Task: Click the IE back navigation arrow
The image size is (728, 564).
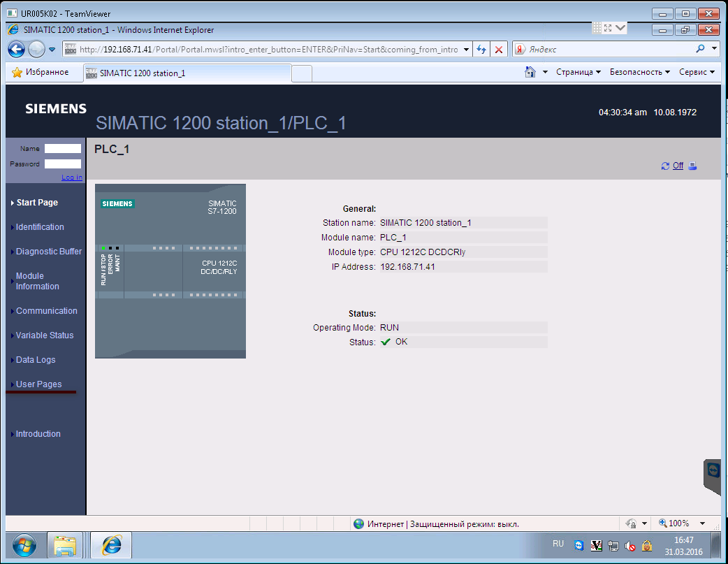Action: coord(17,50)
